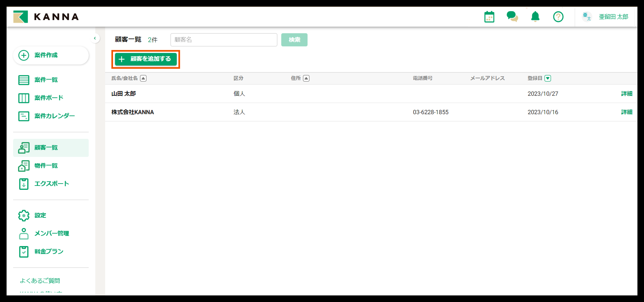Click the 顧客を追加する button
Image resolution: width=644 pixels, height=302 pixels.
pyautogui.click(x=146, y=59)
